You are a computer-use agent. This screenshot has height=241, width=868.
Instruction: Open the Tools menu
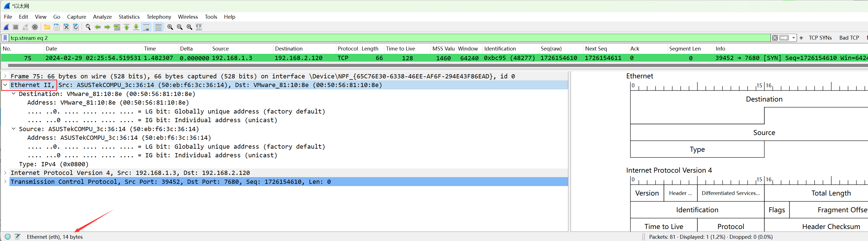click(x=211, y=17)
